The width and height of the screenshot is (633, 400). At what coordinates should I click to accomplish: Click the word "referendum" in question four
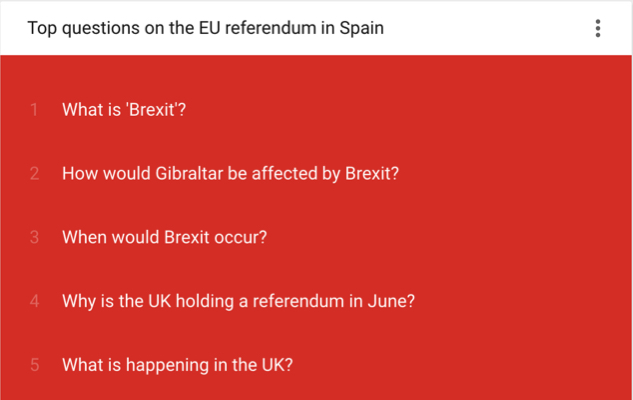(299, 302)
